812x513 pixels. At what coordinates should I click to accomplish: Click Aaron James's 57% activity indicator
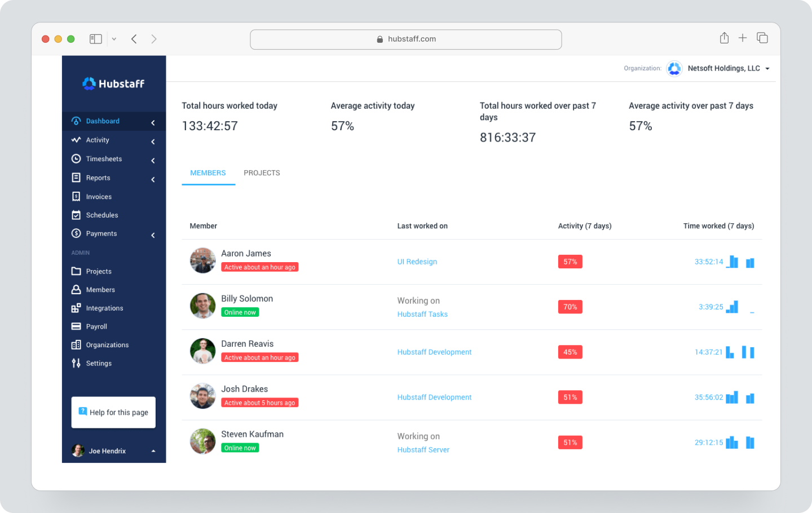pos(570,261)
